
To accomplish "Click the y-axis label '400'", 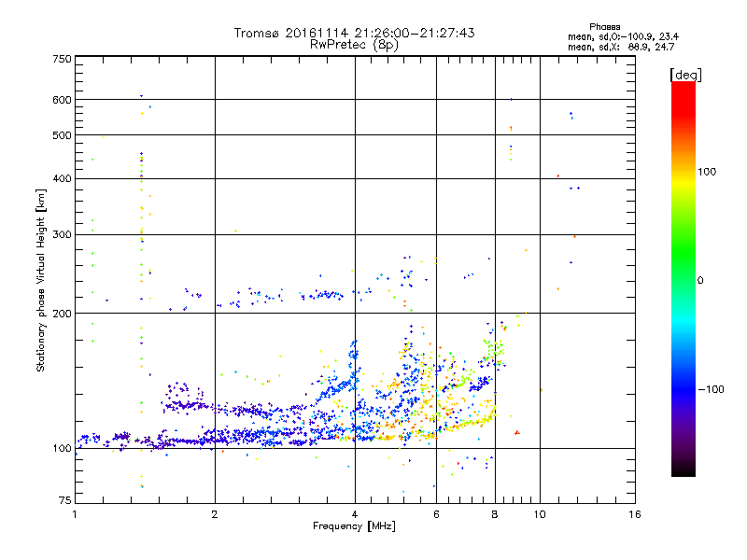I will click(x=63, y=179).
